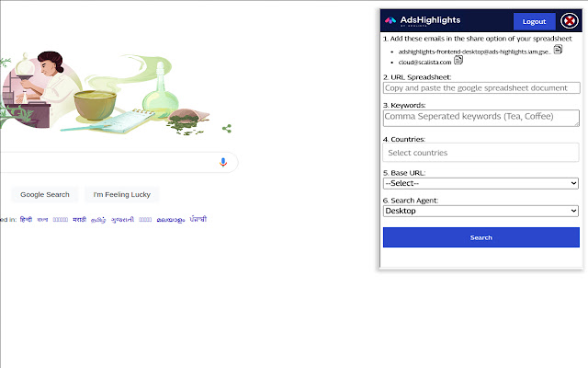Focus the Keywords textarea

click(481, 118)
